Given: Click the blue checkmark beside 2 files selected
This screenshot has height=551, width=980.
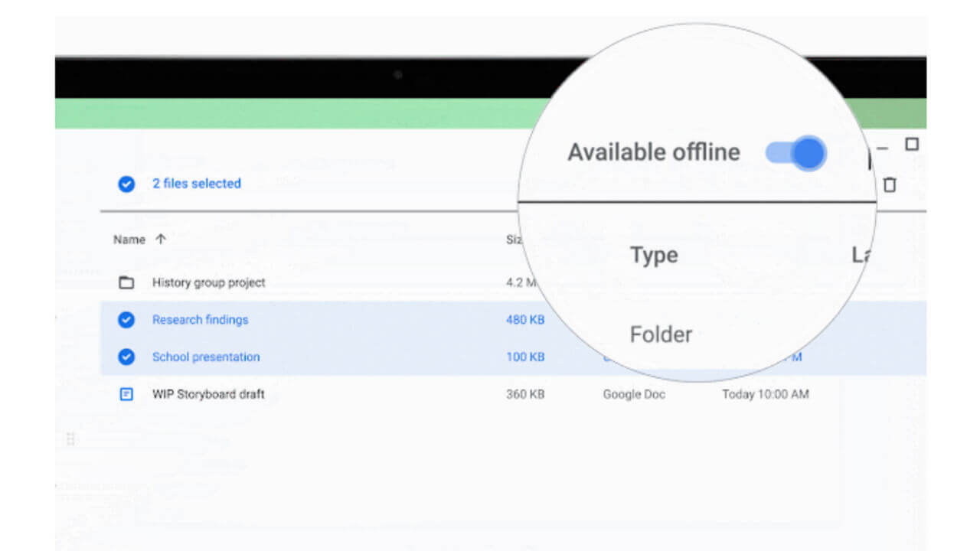Looking at the screenshot, I should (x=126, y=184).
